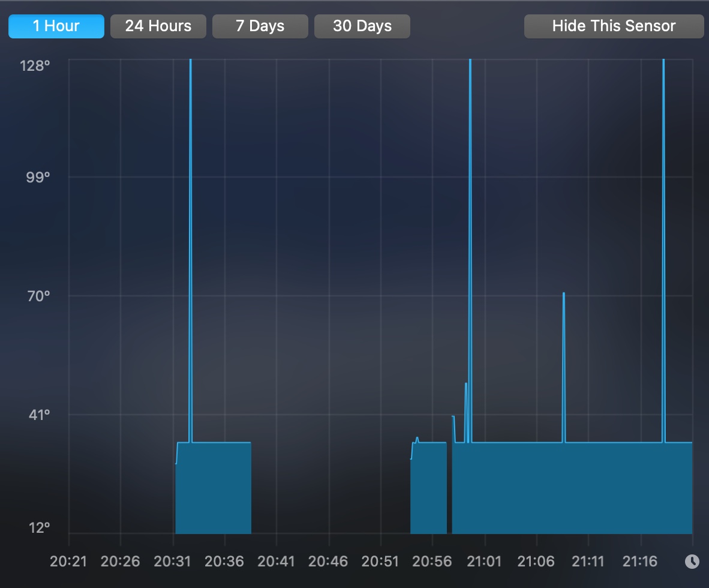Select the rightmost spike near 21:17
The height and width of the screenshot is (588, 709).
[x=663, y=240]
